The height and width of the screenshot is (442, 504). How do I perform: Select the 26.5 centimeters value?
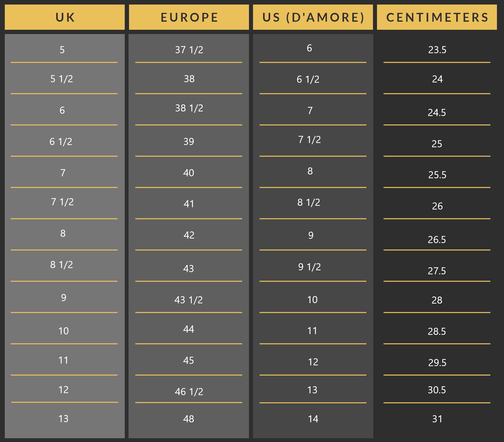click(437, 240)
